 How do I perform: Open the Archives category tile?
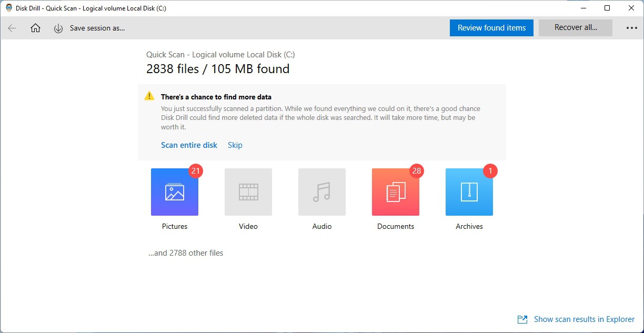(469, 192)
